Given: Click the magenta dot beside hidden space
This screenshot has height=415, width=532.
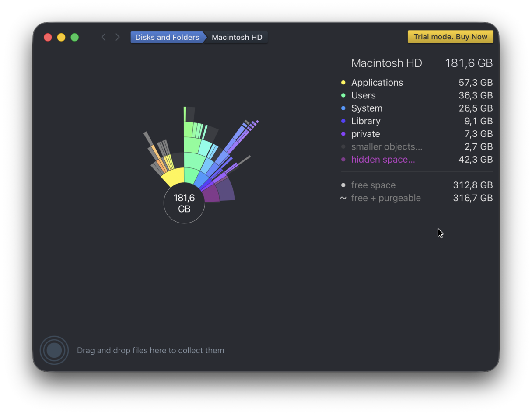Looking at the screenshot, I should [343, 160].
